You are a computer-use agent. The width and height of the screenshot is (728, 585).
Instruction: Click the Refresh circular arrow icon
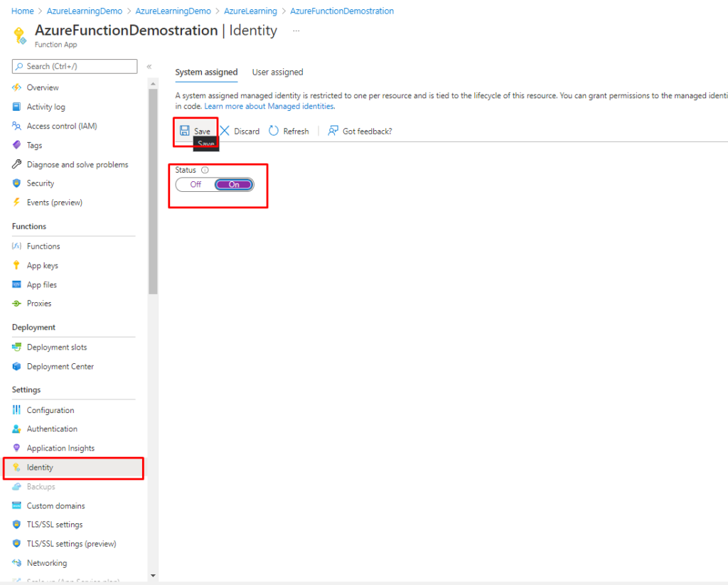point(274,131)
